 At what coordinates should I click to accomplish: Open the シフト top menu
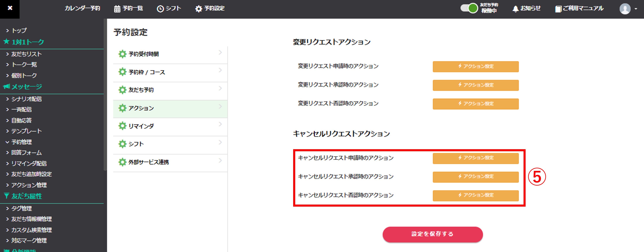tap(173, 8)
